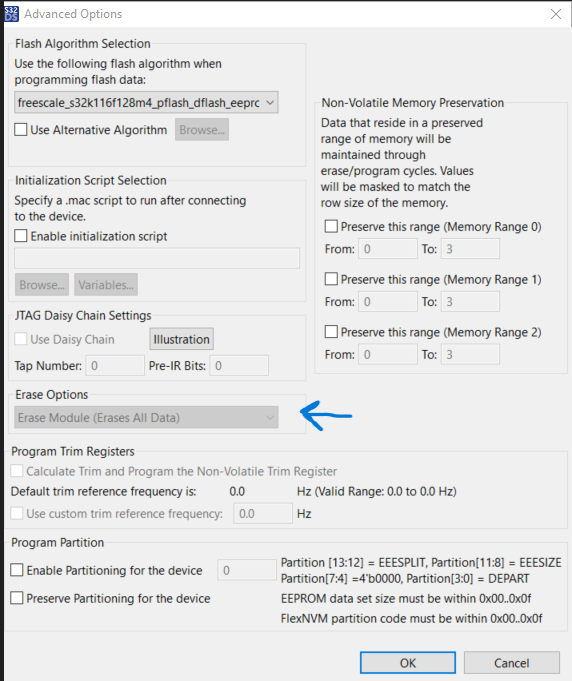Click From field of Memory Range 2
Viewport: 572px width, 681px height.
click(388, 354)
